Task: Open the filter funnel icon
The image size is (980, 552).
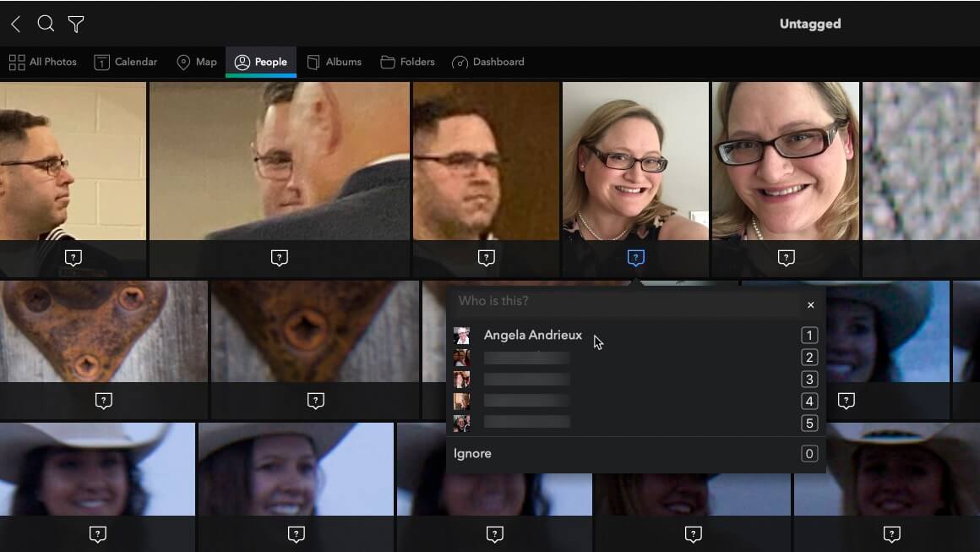Action: click(76, 25)
